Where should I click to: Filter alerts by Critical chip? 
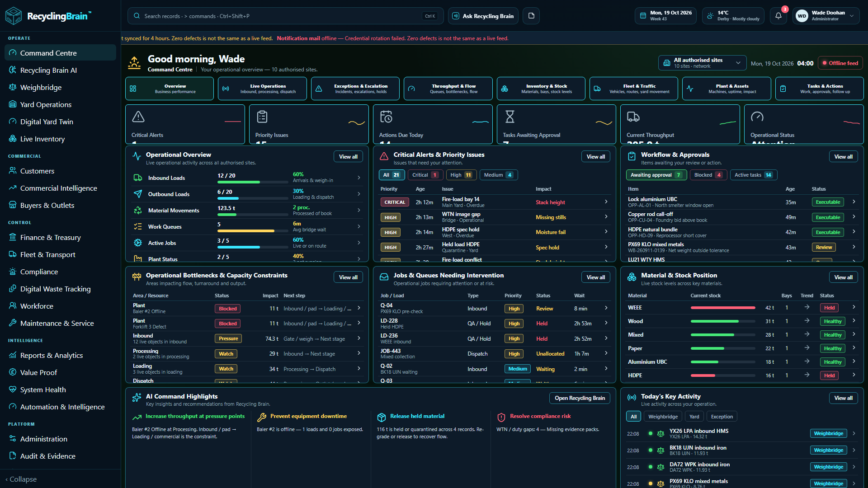(425, 175)
